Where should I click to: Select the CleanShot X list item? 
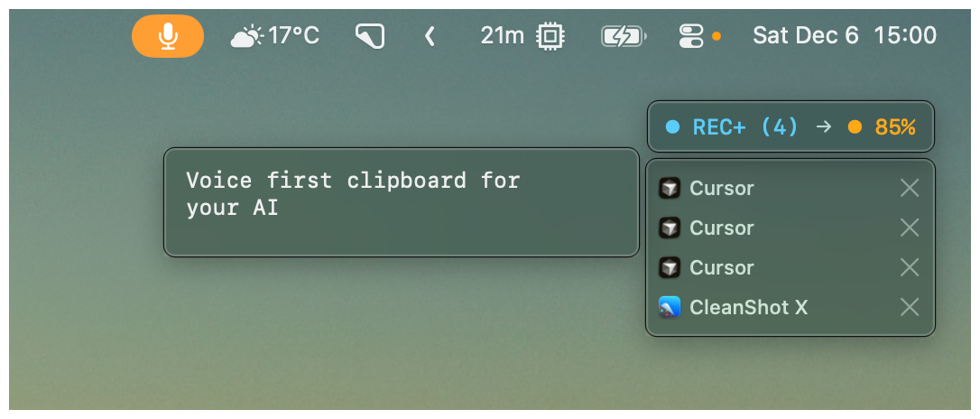790,307
